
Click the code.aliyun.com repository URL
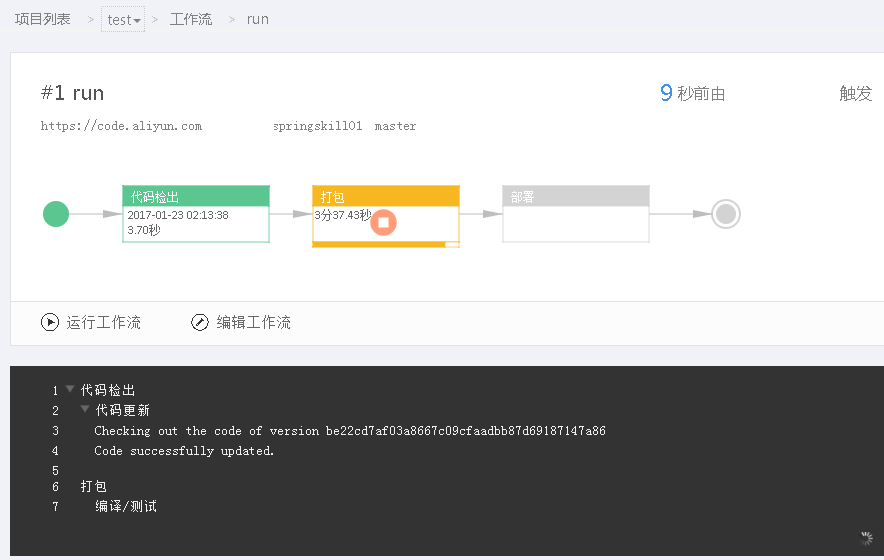(x=121, y=126)
